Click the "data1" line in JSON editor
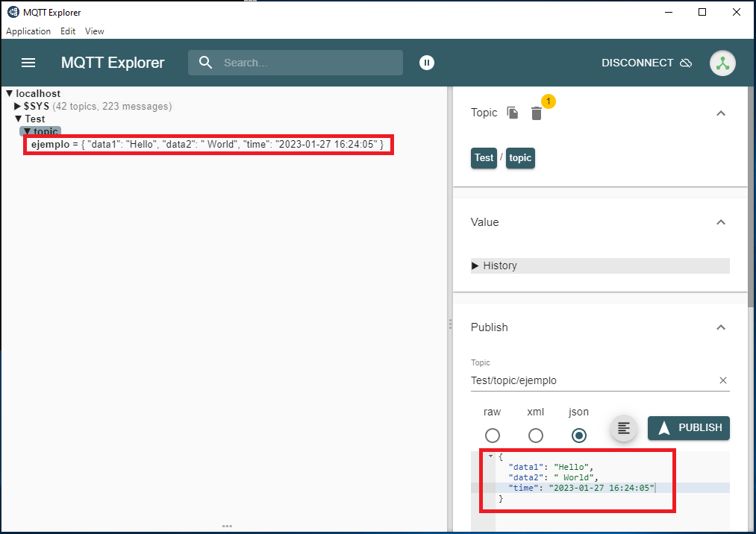Screen dimensions: 756x534 (x=550, y=467)
